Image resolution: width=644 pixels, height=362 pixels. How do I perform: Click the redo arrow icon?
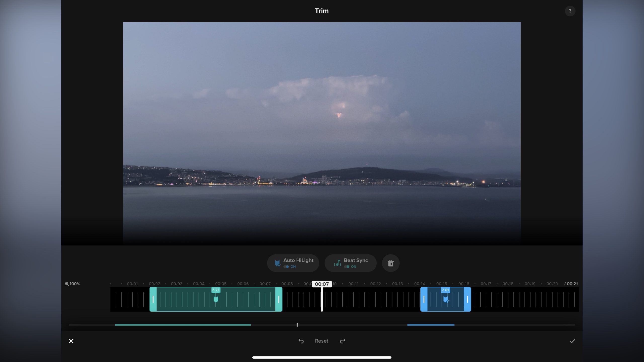(x=343, y=341)
